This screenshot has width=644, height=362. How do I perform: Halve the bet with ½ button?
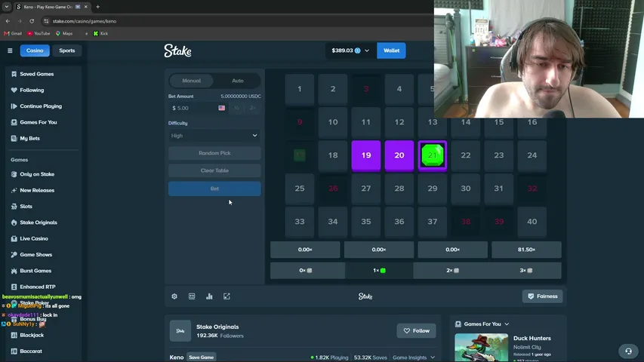(x=236, y=108)
